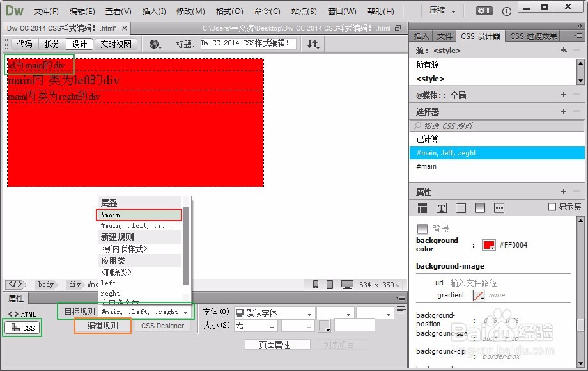Add a media query with plus icon
Screen dimensions: 588x371
[564, 95]
